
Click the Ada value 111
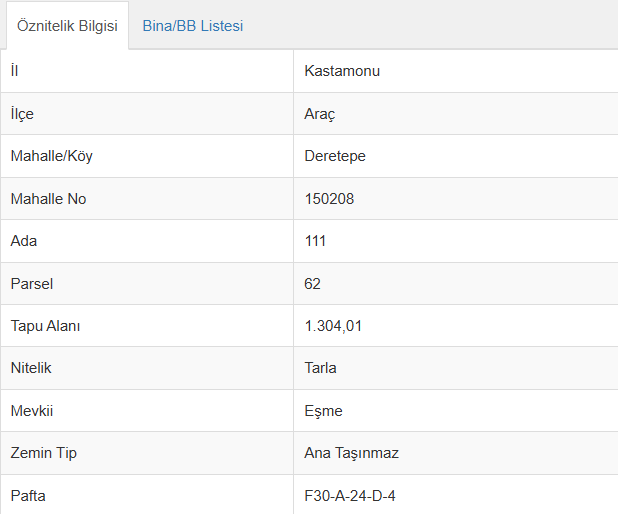click(x=315, y=241)
